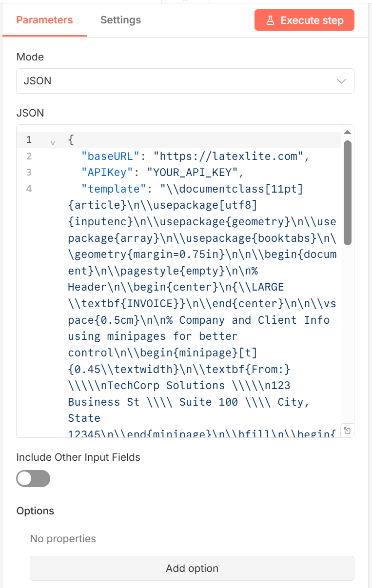
Task: Click the JSON editor vertical scrollbar thumb
Action: (x=347, y=193)
